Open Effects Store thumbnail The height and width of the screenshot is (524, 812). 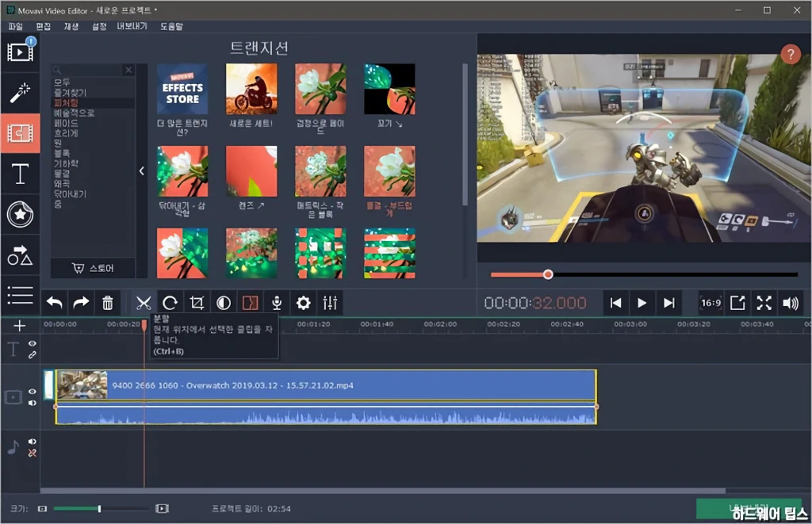pyautogui.click(x=182, y=89)
